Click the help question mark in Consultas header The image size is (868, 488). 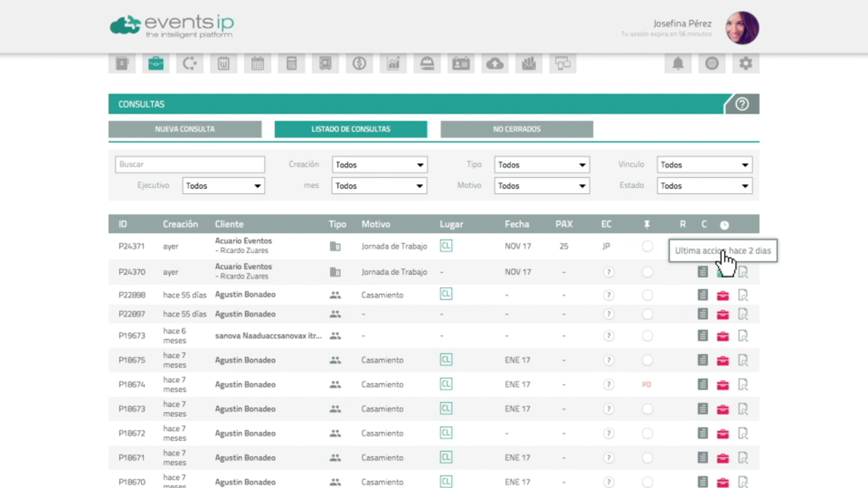(x=742, y=104)
